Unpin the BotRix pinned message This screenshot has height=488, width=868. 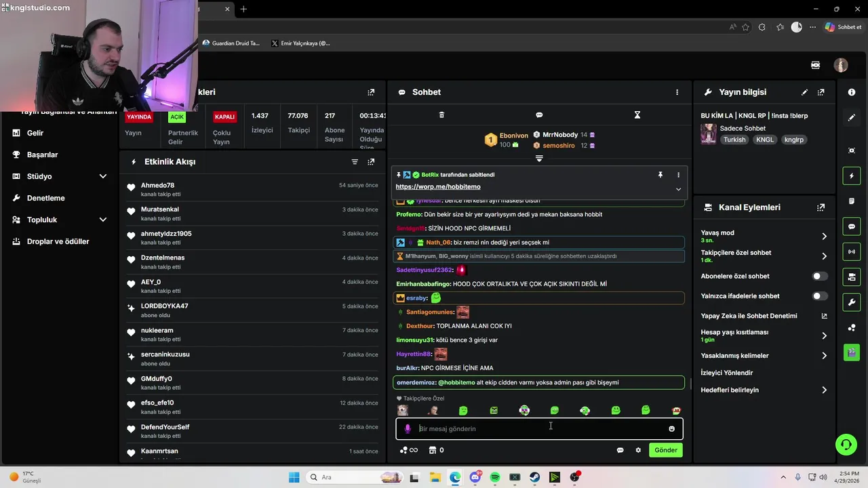(660, 175)
